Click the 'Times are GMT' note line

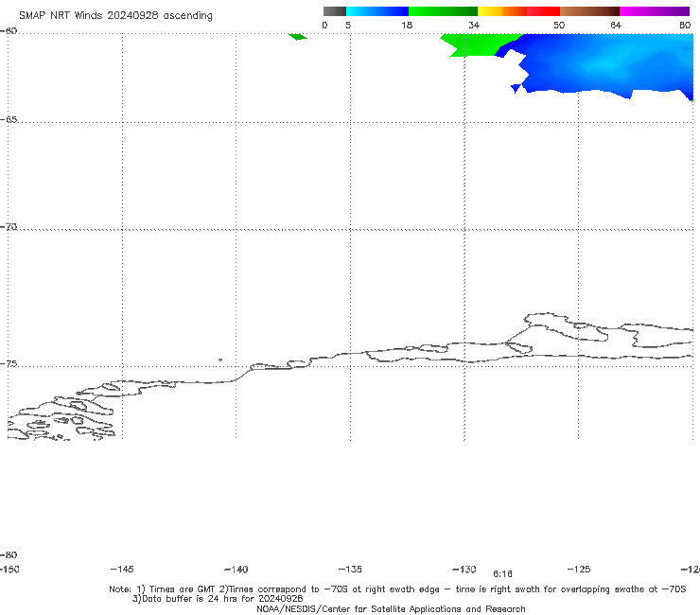[397, 589]
